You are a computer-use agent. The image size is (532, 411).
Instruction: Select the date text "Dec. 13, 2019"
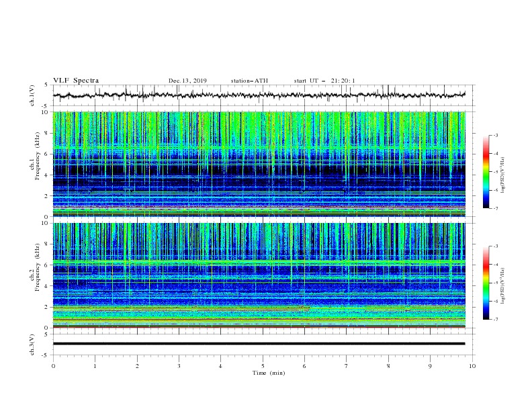click(187, 81)
